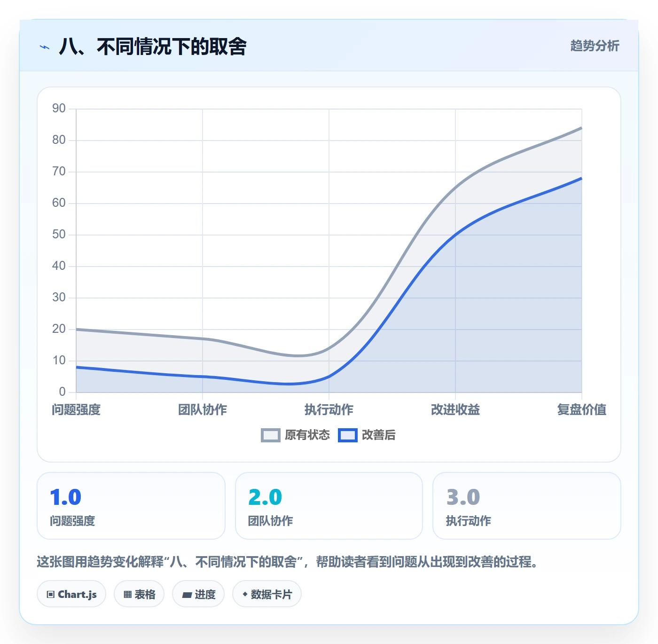Select the 1.0 问题强度 data card

(x=131, y=506)
